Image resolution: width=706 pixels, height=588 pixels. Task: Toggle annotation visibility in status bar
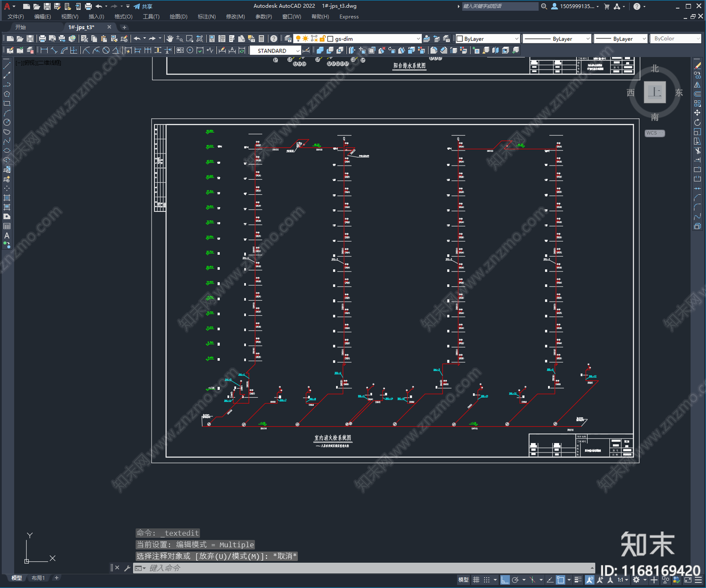pyautogui.click(x=590, y=580)
